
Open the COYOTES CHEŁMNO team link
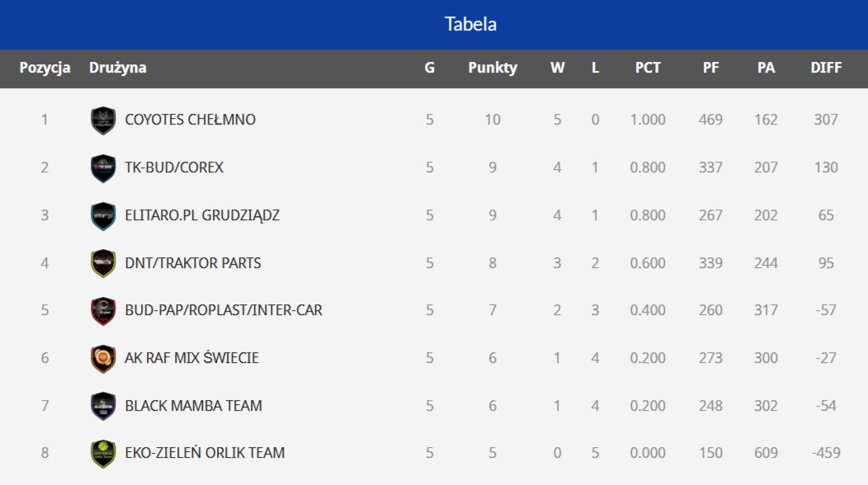tap(190, 120)
